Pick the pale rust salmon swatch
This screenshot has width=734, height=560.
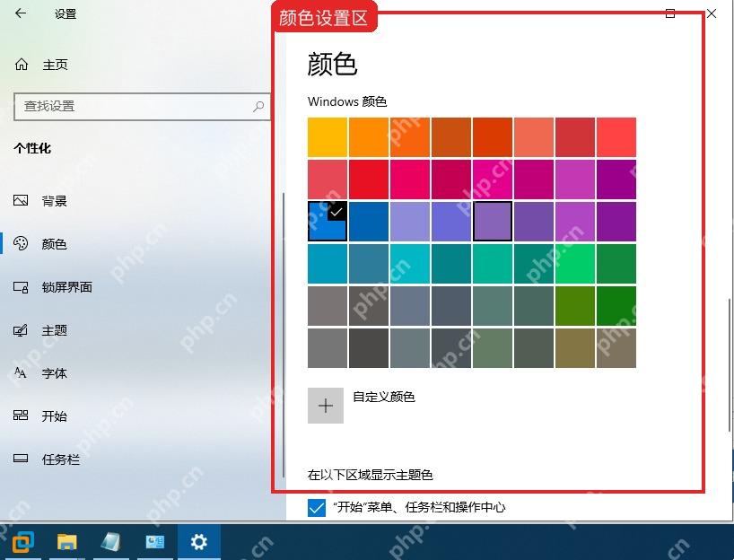(534, 137)
